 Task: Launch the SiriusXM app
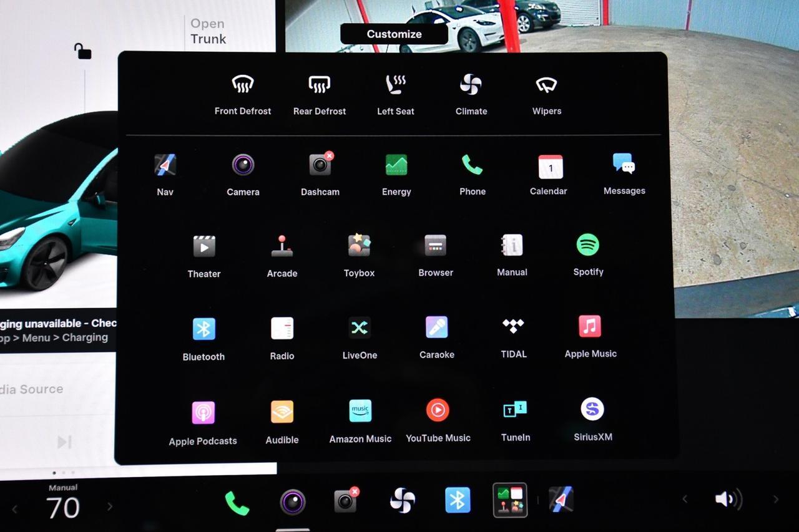(592, 420)
